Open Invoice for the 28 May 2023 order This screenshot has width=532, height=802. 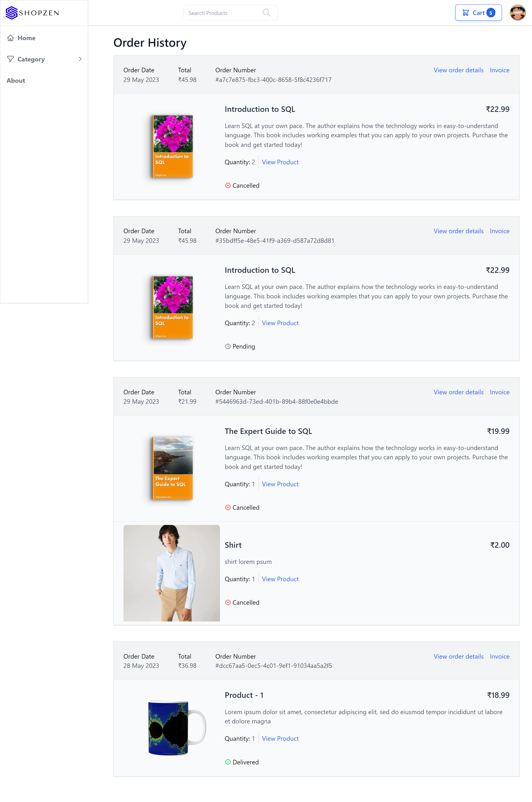tap(500, 656)
